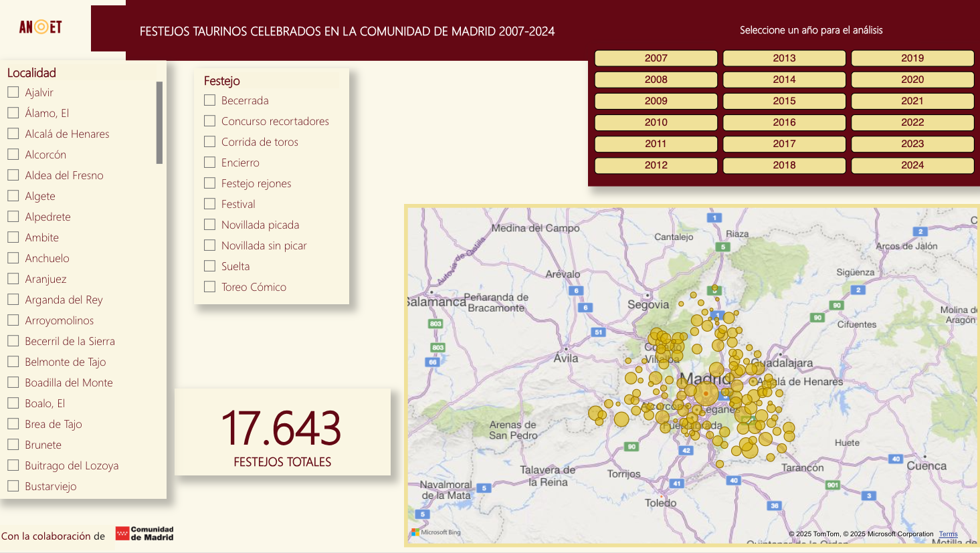The width and height of the screenshot is (980, 553).
Task: Select year 2007 for analysis
Action: [656, 58]
